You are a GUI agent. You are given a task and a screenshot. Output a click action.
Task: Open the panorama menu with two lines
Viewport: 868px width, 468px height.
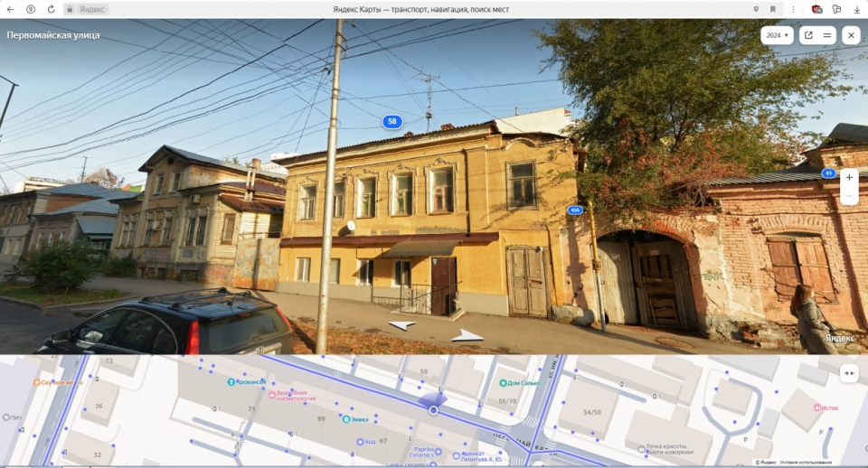pyautogui.click(x=826, y=35)
